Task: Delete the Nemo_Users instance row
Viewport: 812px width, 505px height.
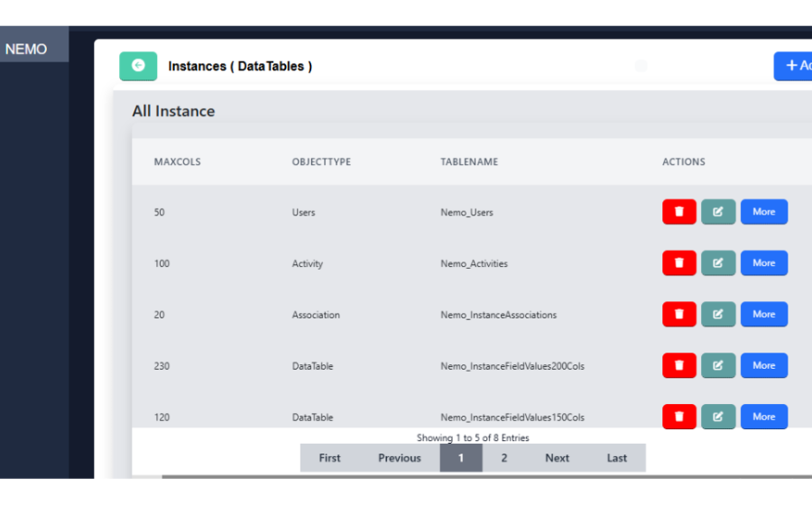Action: coord(678,212)
